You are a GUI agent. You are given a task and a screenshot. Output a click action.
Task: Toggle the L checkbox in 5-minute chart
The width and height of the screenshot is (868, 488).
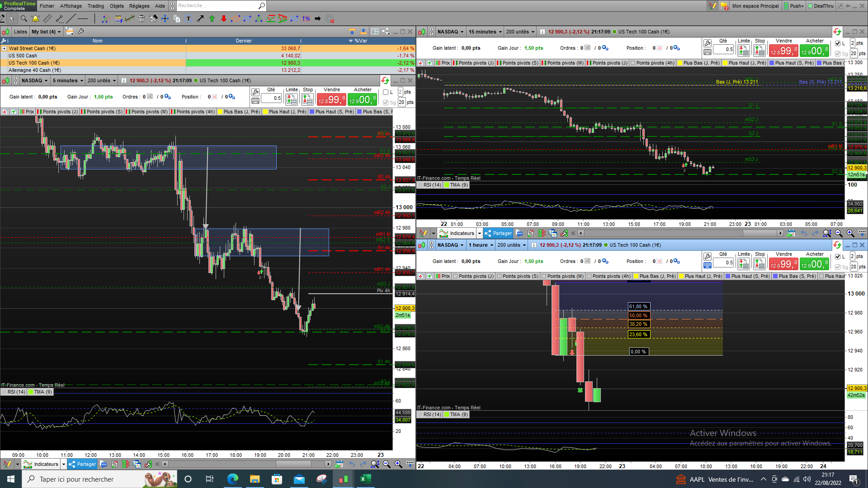[x=386, y=92]
